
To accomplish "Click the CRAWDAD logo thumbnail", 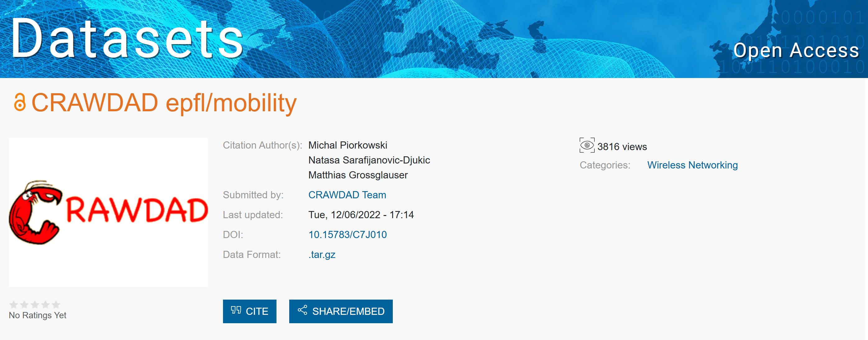I will coord(108,212).
